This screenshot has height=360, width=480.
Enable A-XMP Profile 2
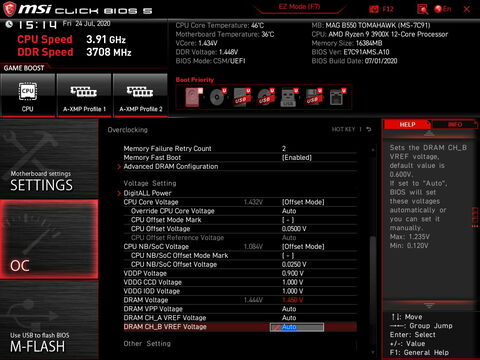pos(140,95)
